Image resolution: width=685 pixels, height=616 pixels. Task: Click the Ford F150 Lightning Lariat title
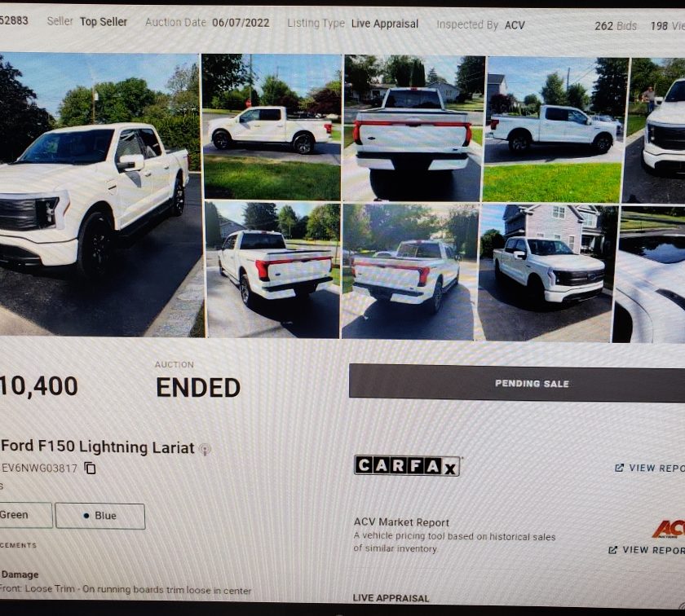click(x=97, y=447)
